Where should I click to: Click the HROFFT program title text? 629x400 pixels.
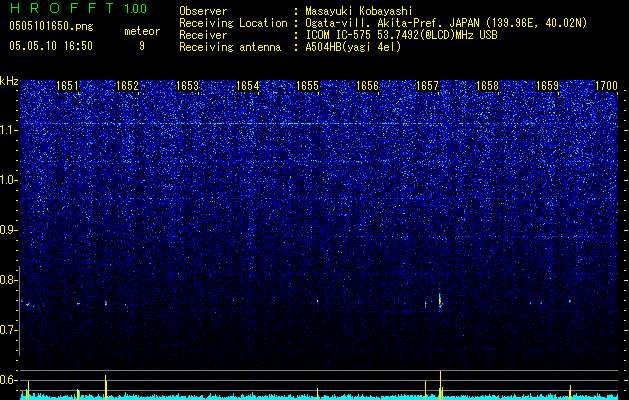[x=62, y=8]
